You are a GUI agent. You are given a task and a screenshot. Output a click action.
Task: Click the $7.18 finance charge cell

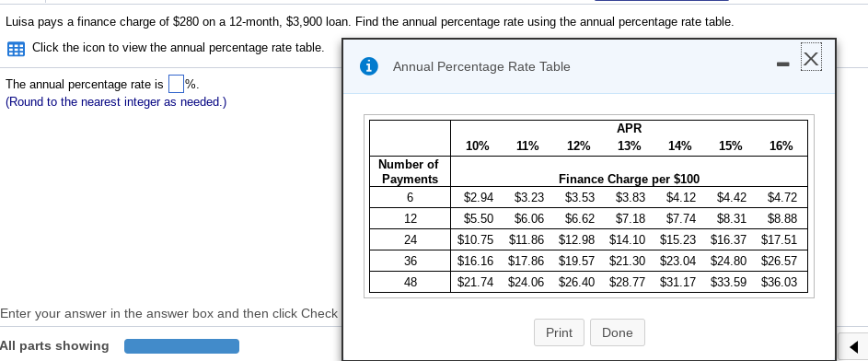[x=631, y=218]
